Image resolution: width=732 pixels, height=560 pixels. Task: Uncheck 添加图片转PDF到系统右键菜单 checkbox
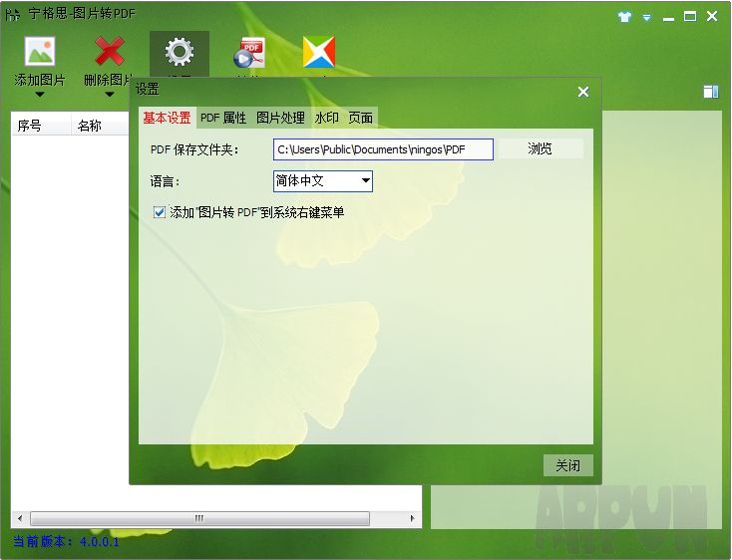tap(160, 212)
